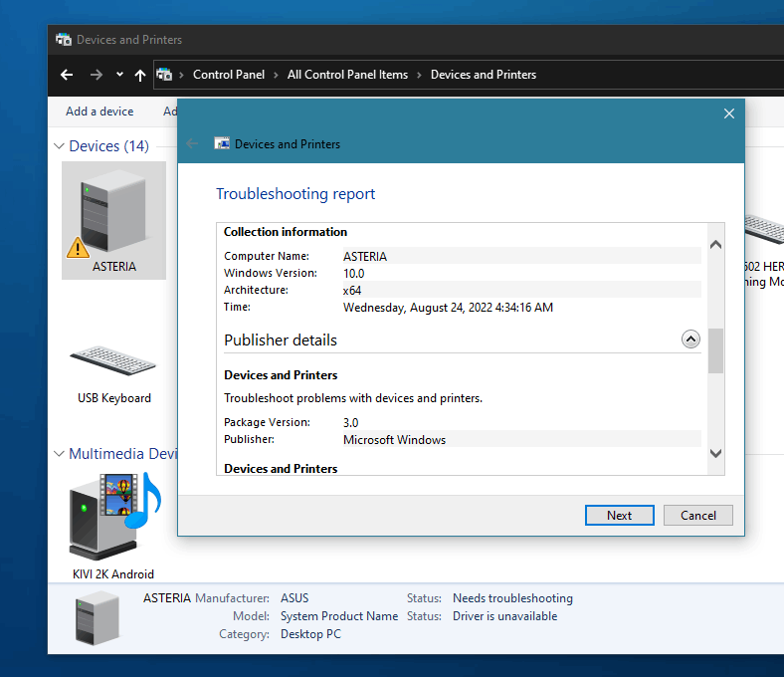Screen dimensions: 784x677
Task: Click the report scrollbar thumb
Action: click(715, 350)
